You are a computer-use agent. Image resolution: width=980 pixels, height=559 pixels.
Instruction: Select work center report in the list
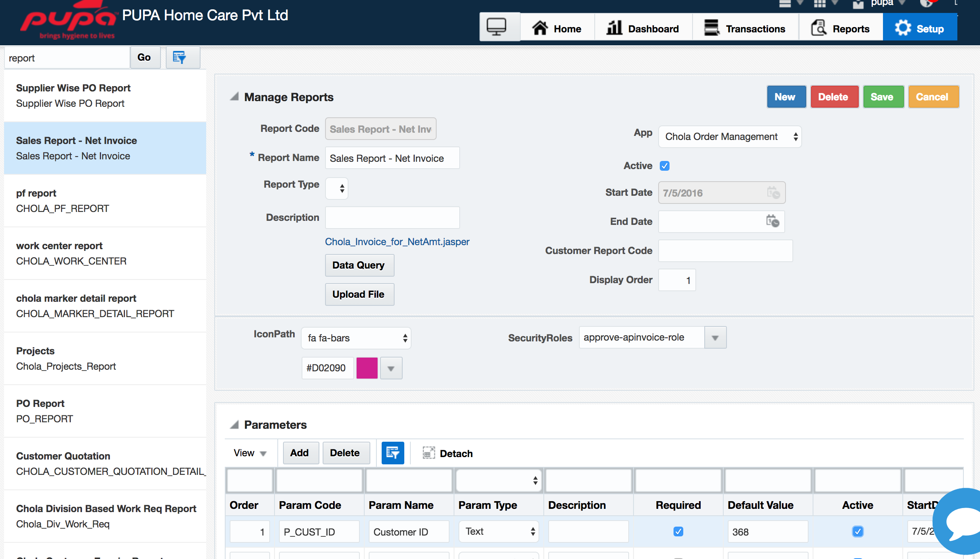(x=105, y=253)
